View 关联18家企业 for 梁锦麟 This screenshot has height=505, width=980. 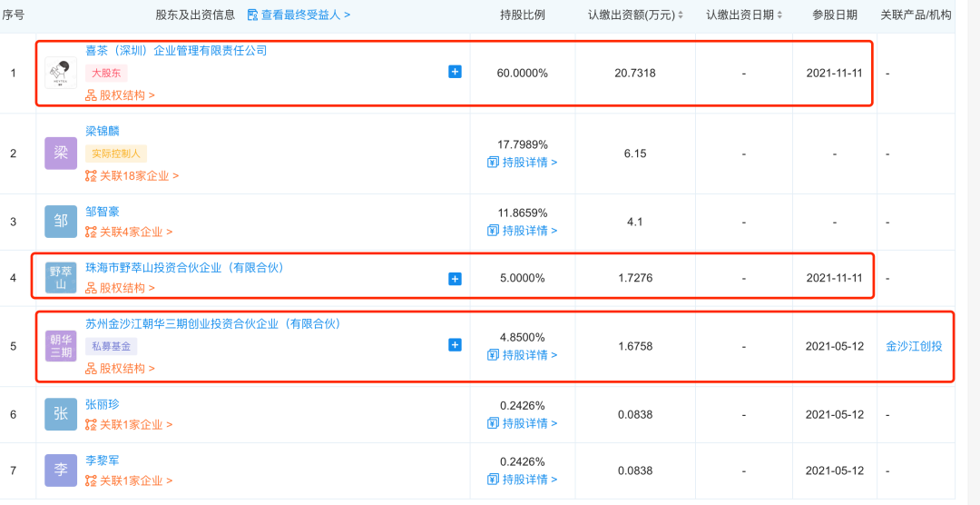132,176
